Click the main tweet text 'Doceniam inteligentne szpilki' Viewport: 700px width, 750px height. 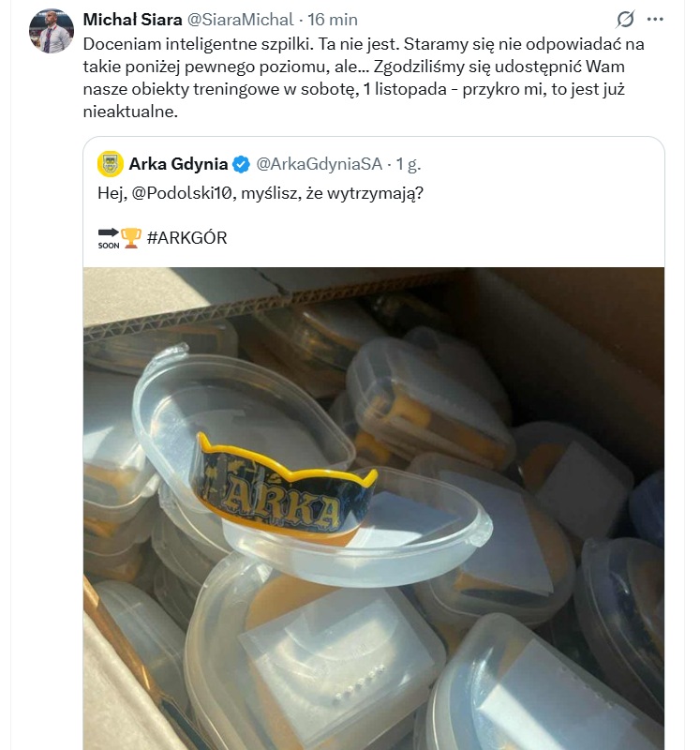tap(199, 44)
